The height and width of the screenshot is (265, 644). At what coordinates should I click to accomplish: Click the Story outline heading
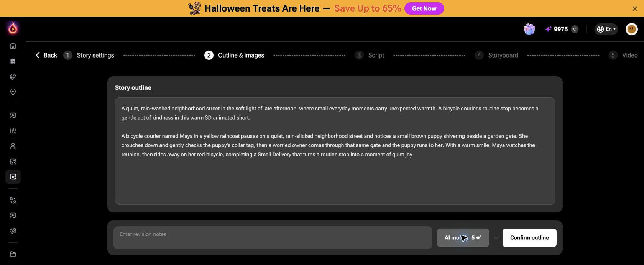pos(133,87)
